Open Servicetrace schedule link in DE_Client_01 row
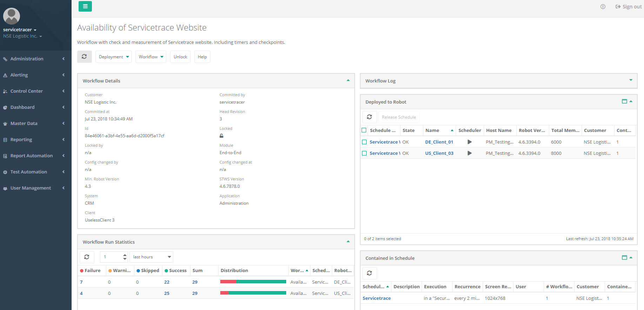This screenshot has height=310, width=644. pos(385,142)
